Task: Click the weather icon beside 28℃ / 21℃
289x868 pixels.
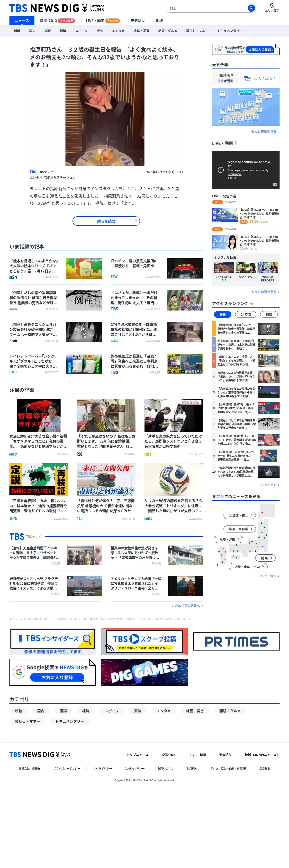Action: pos(247,78)
